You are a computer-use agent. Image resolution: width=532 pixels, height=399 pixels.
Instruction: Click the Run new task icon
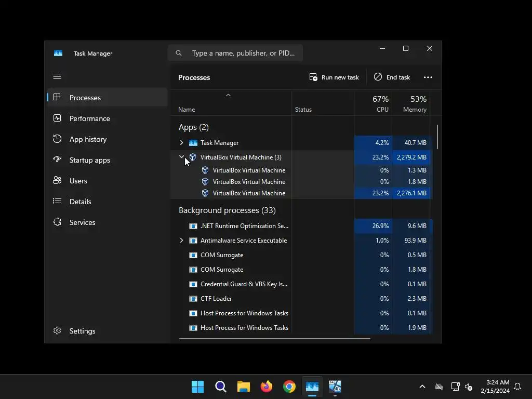pyautogui.click(x=313, y=77)
